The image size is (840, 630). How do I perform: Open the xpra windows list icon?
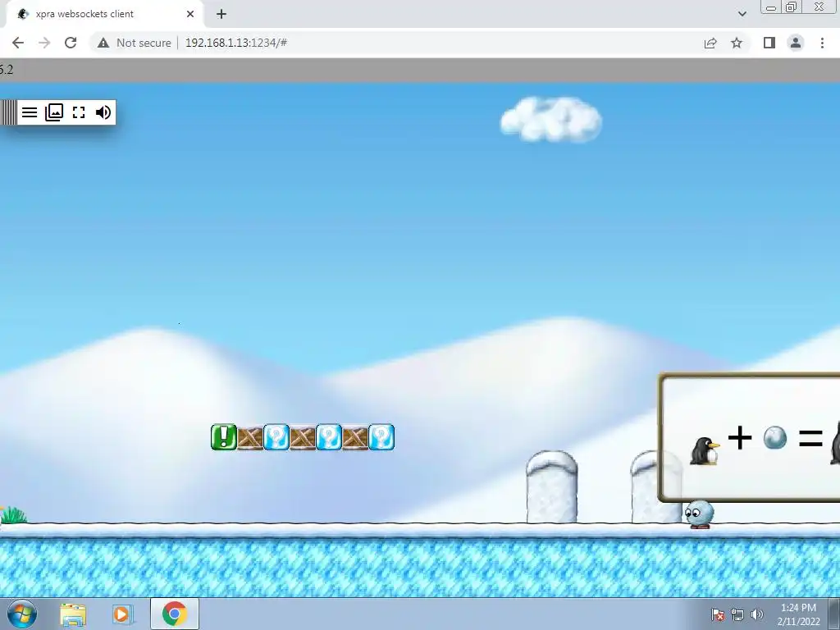pyautogui.click(x=54, y=112)
